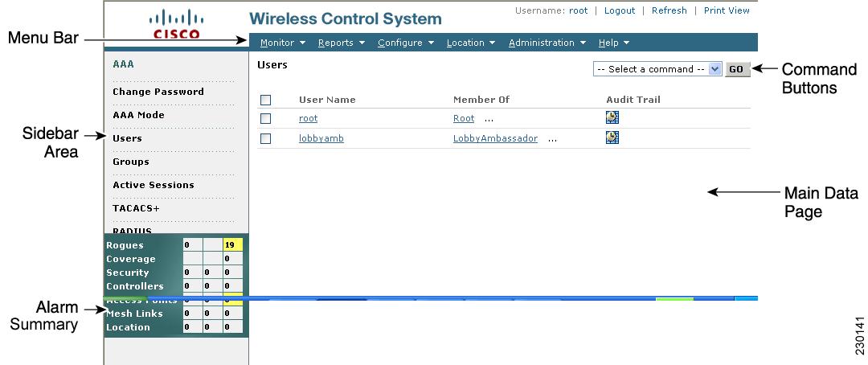This screenshot has height=365, width=868.
Task: Open the Select a command dropdown
Action: [657, 69]
